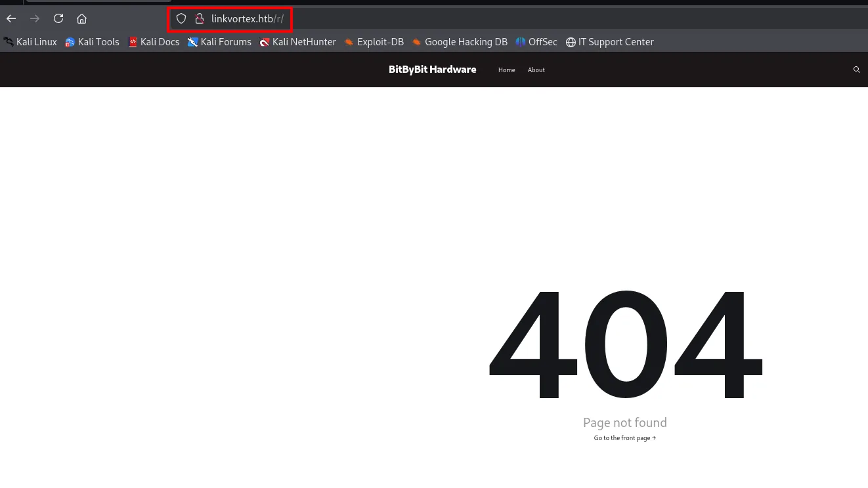This screenshot has height=488, width=868.
Task: Click the Go to the front page link
Action: [625, 438]
